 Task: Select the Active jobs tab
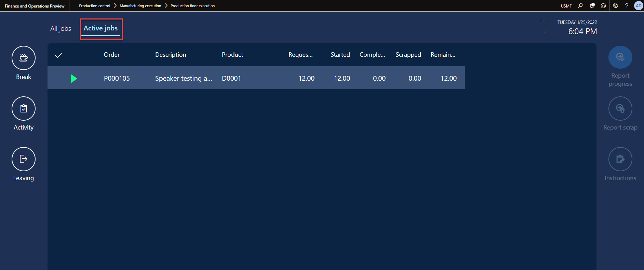pyautogui.click(x=100, y=28)
